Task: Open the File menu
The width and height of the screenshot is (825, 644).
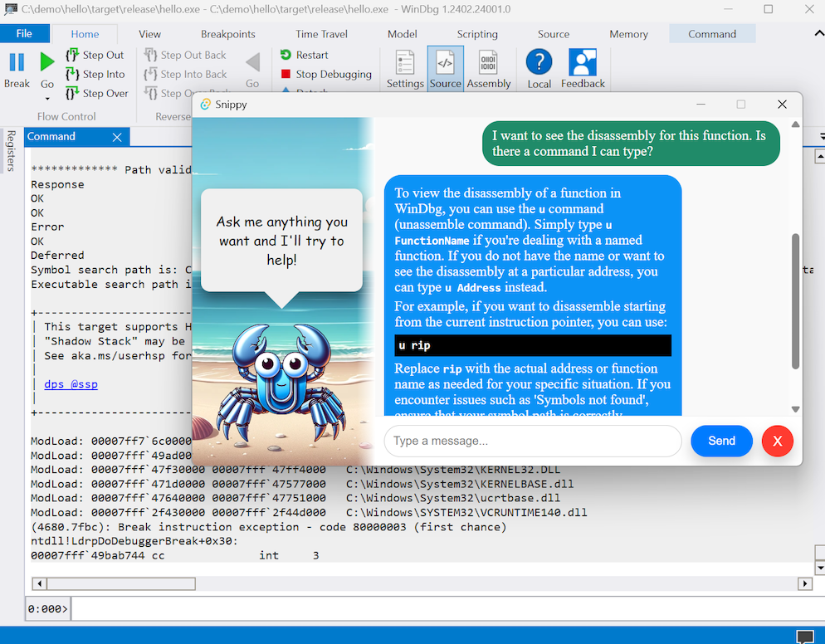Action: [24, 34]
